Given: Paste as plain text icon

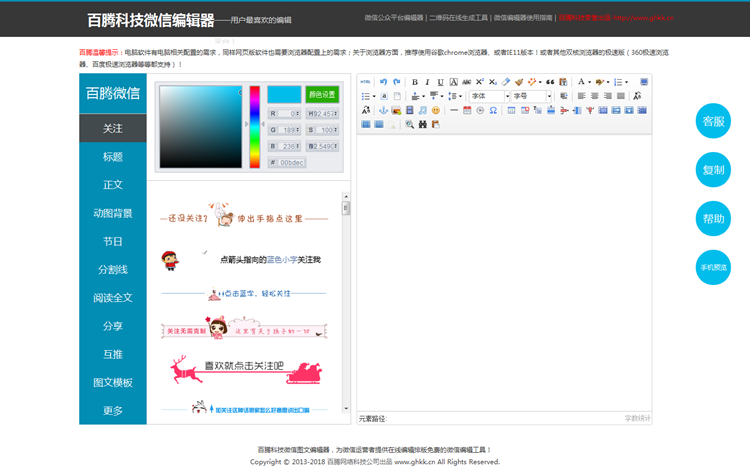Looking at the screenshot, I should pos(563,82).
